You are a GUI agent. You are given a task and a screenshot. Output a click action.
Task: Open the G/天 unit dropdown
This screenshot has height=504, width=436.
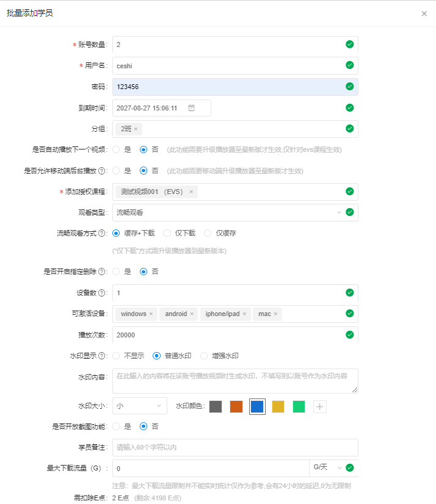click(x=327, y=468)
